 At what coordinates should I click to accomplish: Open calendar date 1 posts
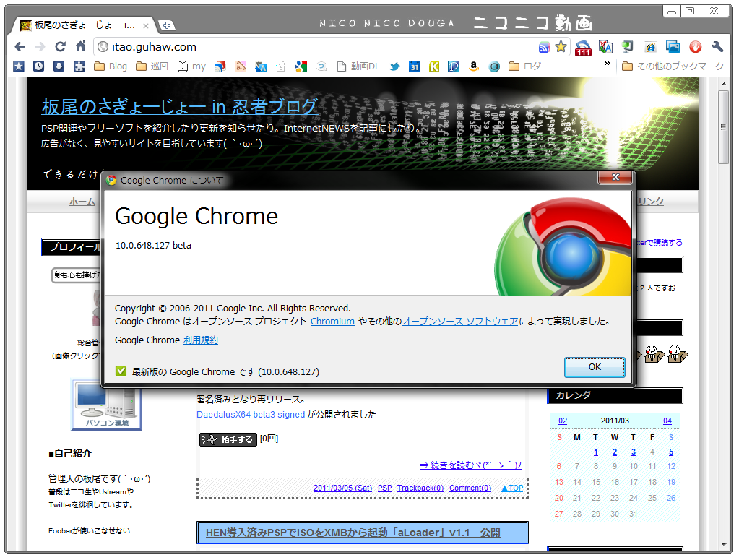tap(596, 452)
